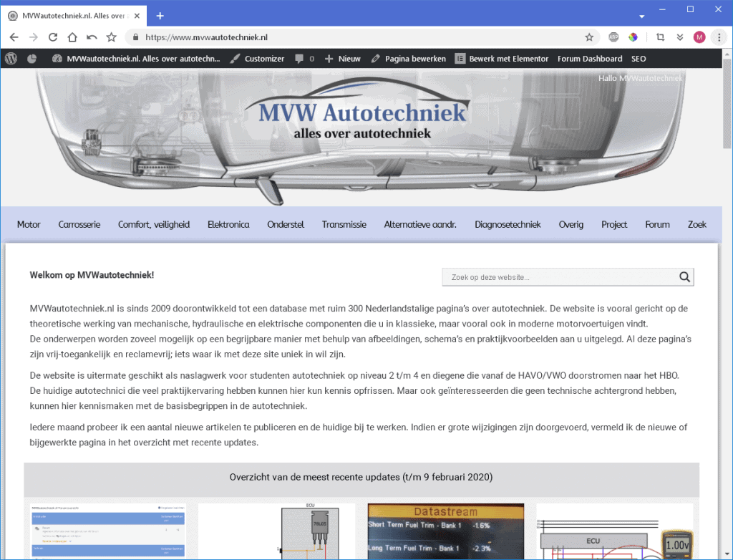Bookmark this page via address bar star
The height and width of the screenshot is (560, 733).
[x=589, y=37]
